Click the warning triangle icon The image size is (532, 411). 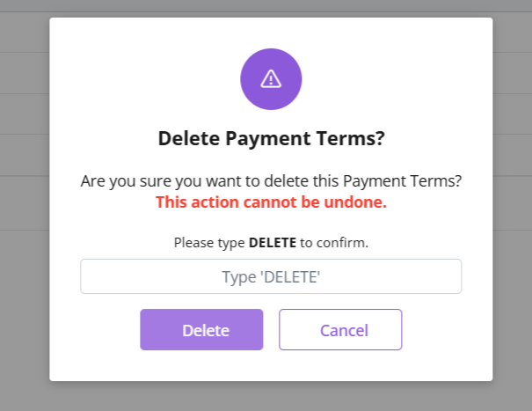(271, 78)
